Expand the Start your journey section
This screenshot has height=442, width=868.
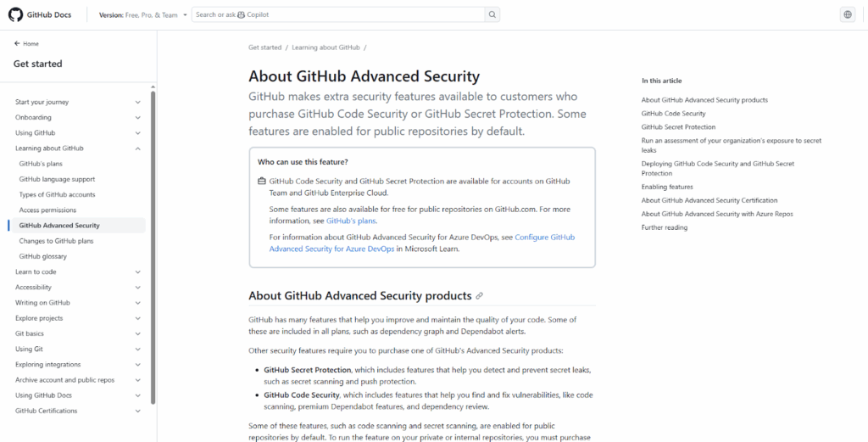click(x=137, y=102)
